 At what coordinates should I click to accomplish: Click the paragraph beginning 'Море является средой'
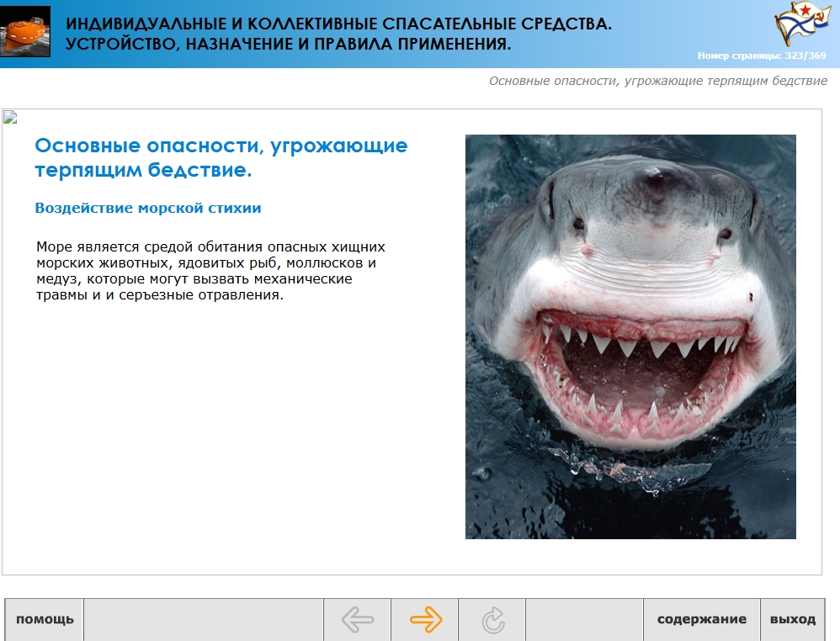tap(210, 272)
